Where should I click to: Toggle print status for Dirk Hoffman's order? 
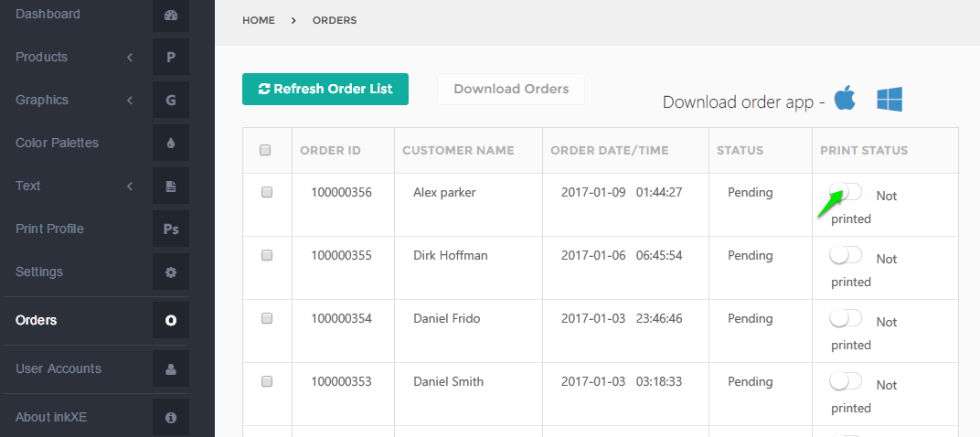click(846, 256)
